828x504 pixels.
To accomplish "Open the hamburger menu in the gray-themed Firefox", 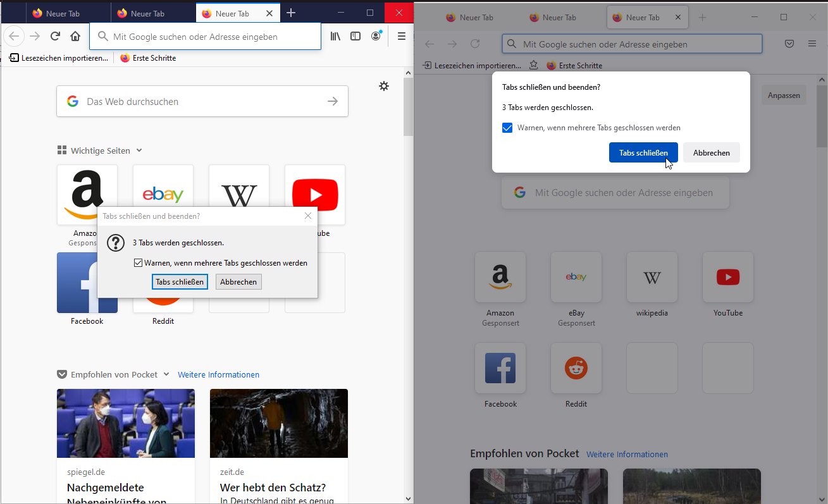I will (x=812, y=44).
